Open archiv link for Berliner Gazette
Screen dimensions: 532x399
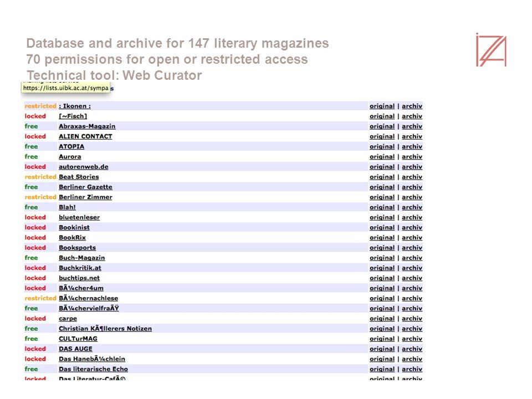412,187
